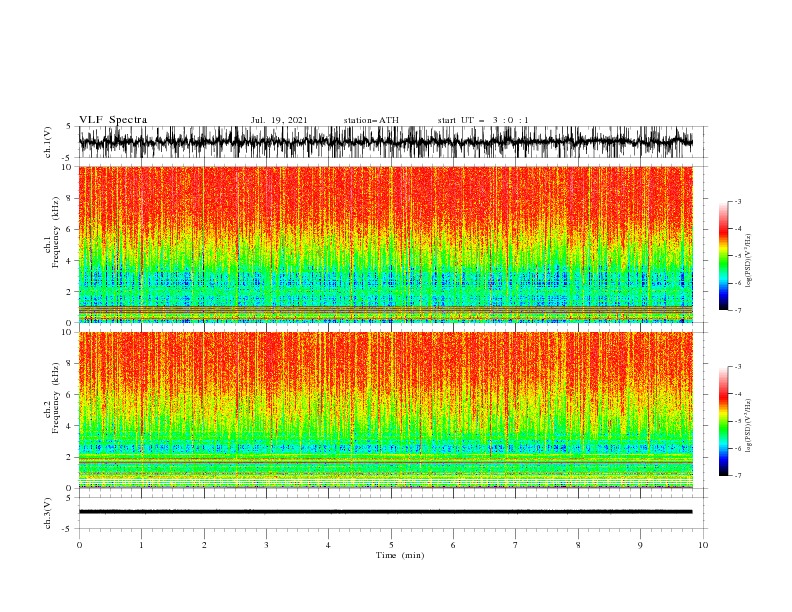Click the ch.1 color bar "log(PSD)(V²/Hz)" label

click(748, 261)
